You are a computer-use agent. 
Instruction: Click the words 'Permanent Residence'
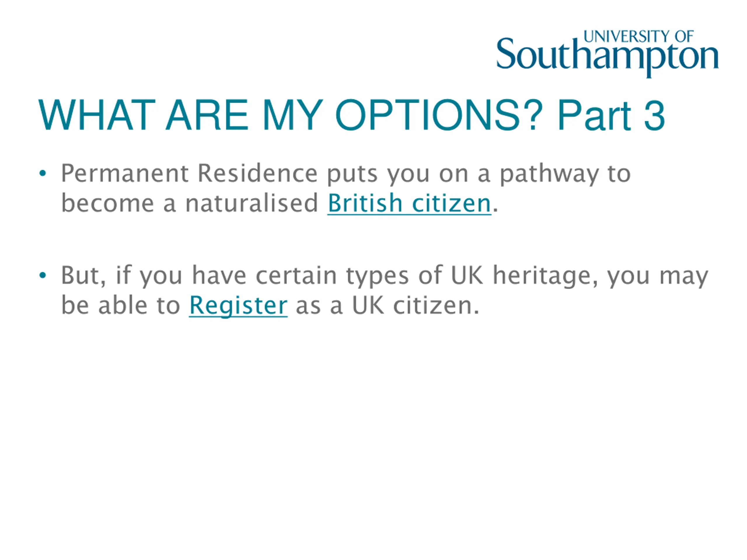coord(189,174)
